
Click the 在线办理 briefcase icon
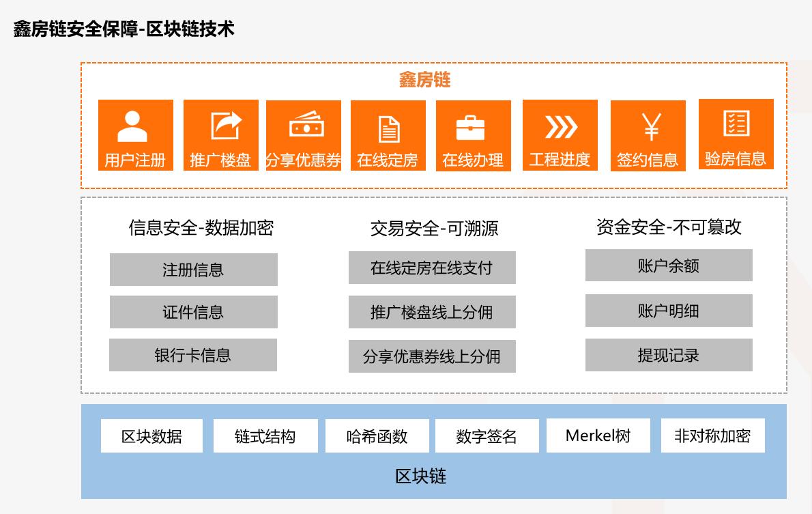click(x=470, y=128)
